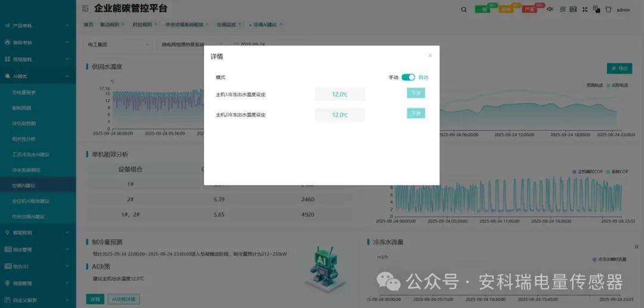Mute alarm sound via the speaker icon
The width and height of the screenshot is (644, 308).
(x=550, y=10)
